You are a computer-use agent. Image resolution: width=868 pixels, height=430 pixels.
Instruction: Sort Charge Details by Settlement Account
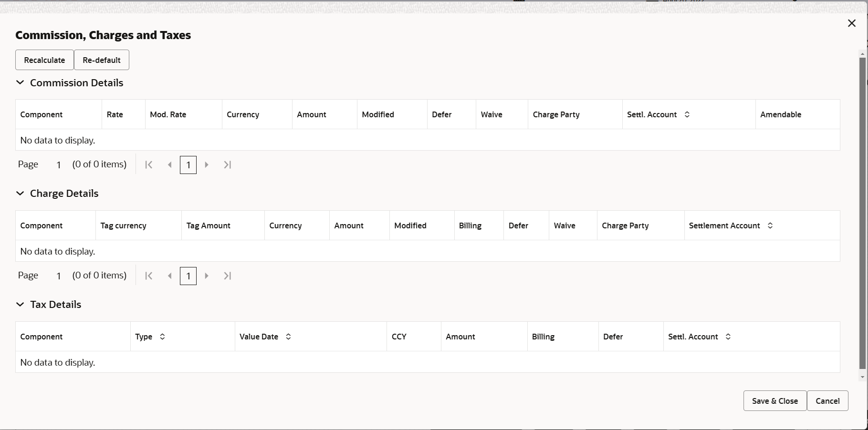770,225
